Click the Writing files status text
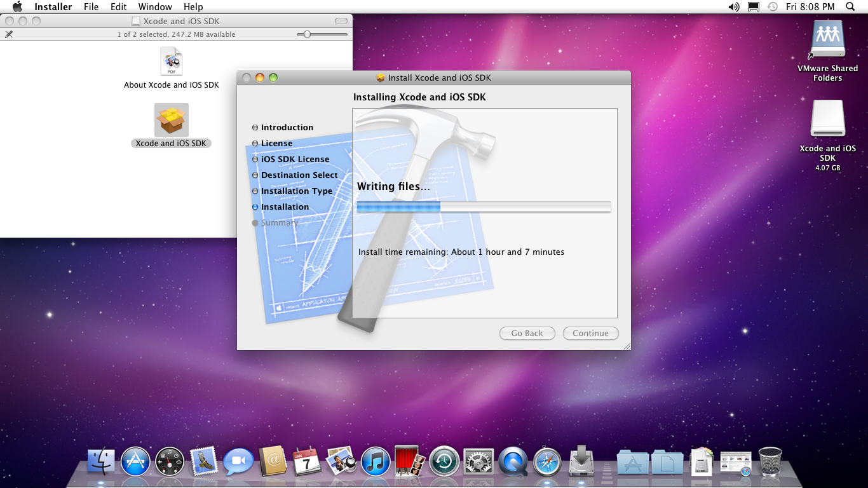This screenshot has height=488, width=868. click(393, 186)
